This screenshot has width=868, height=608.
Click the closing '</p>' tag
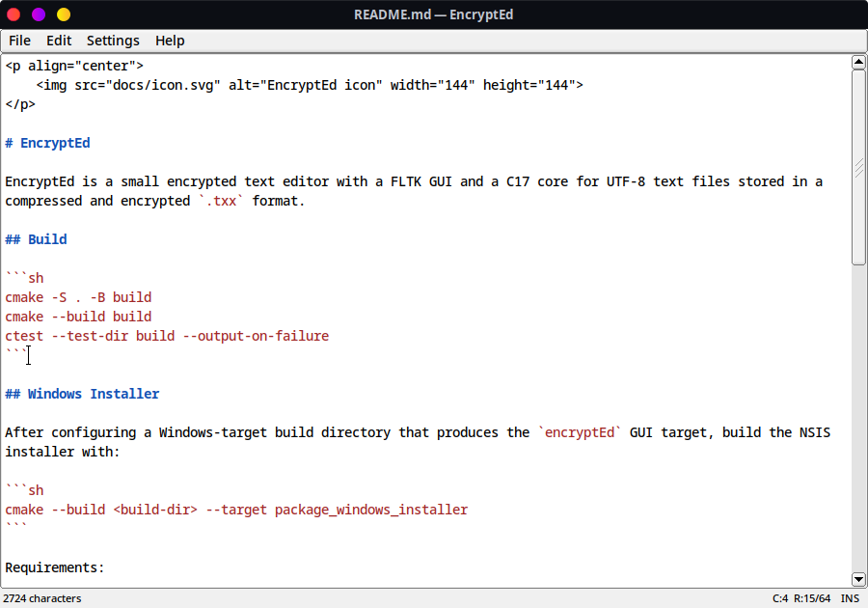tap(20, 104)
